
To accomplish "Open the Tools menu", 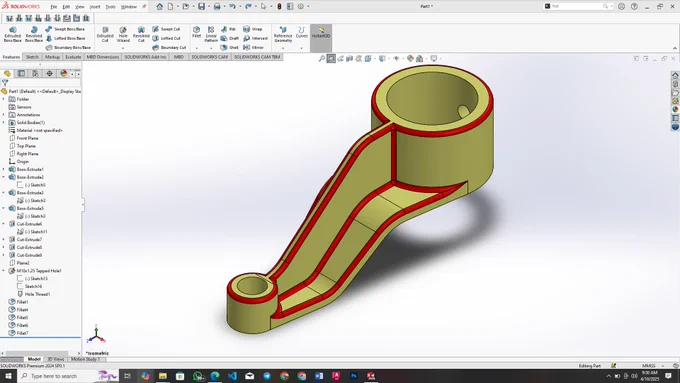I will [x=111, y=7].
